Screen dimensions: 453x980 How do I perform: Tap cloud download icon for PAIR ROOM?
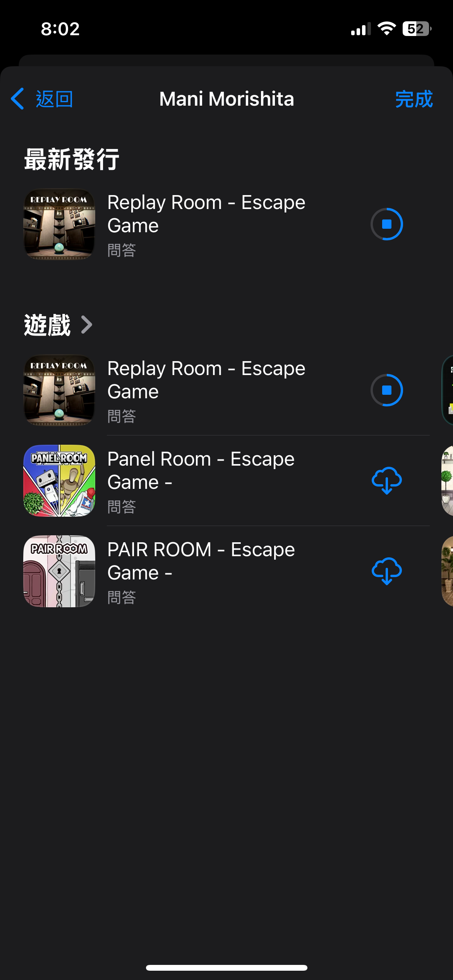386,571
